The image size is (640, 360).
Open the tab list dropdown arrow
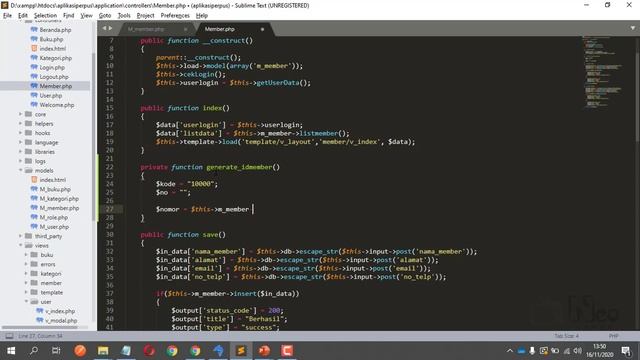(x=632, y=28)
